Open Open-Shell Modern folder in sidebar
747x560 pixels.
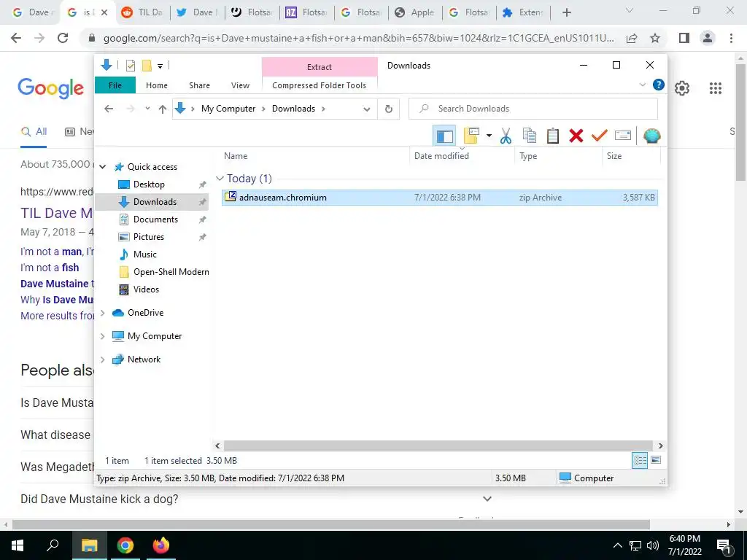pos(171,272)
